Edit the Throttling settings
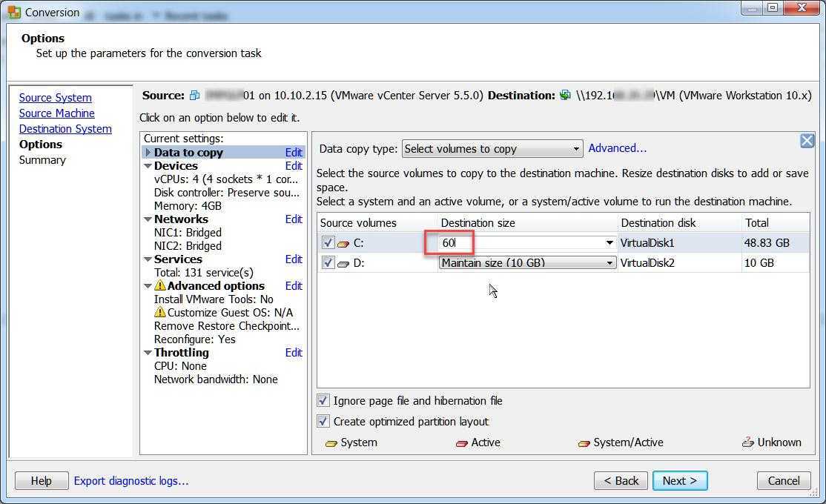 pos(294,353)
